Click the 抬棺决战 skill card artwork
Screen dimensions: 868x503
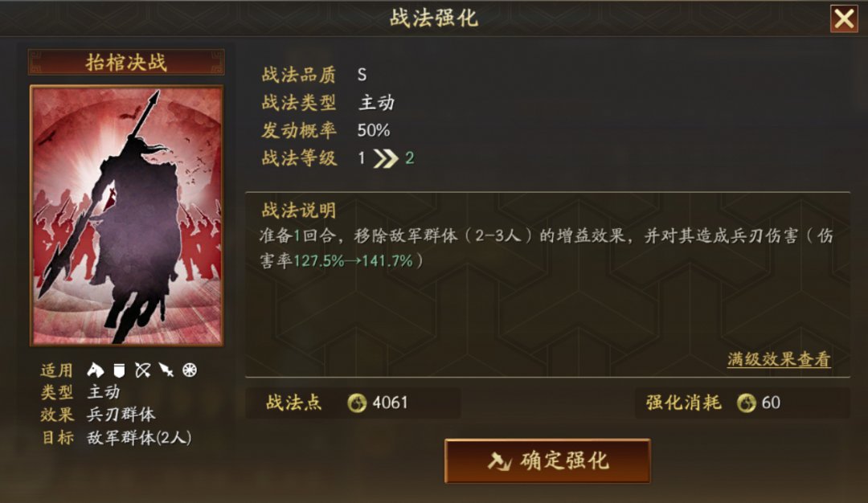[127, 216]
